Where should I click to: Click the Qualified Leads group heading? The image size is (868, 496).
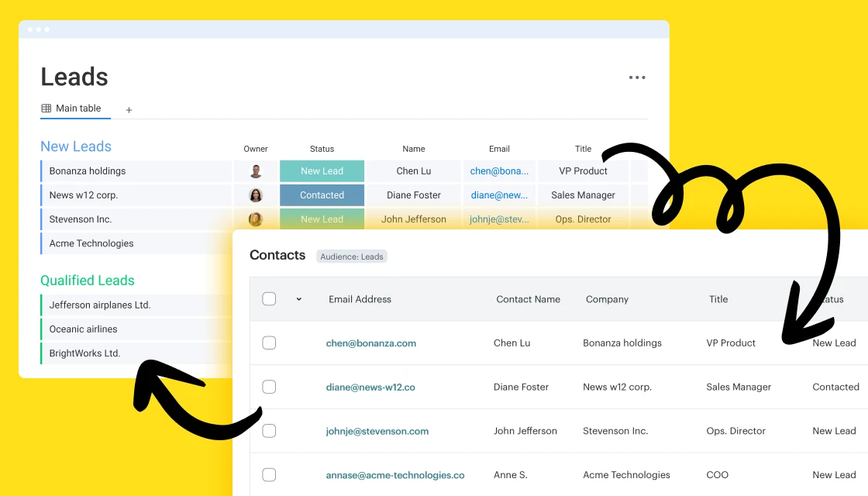(x=88, y=280)
